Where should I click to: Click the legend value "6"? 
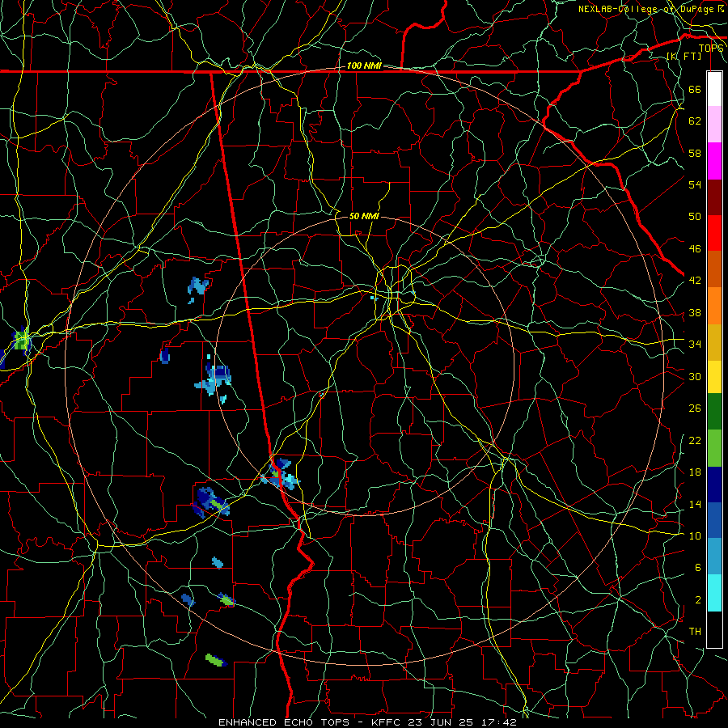coord(698,568)
